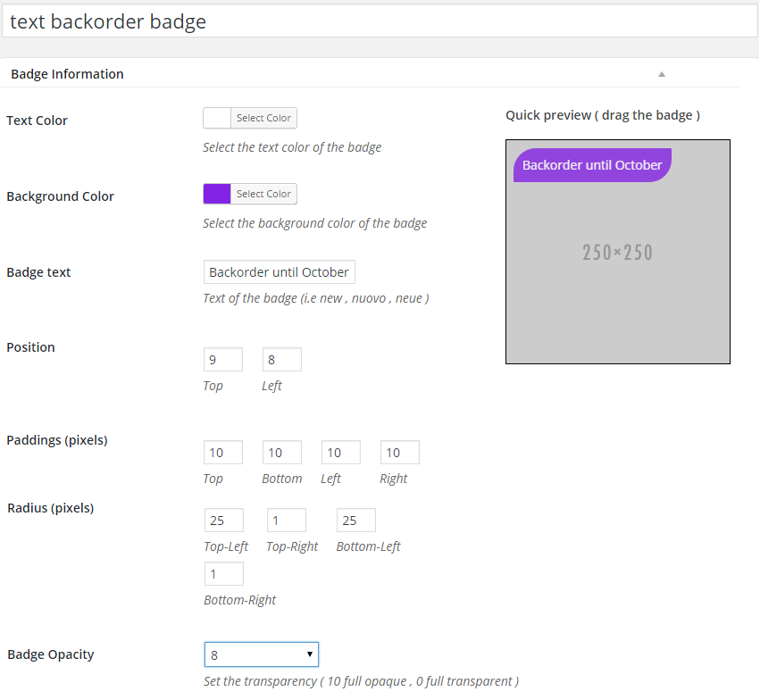Screen dimensions: 760x700
Task: Focus the Radius Bottom-Right field
Action: point(223,574)
